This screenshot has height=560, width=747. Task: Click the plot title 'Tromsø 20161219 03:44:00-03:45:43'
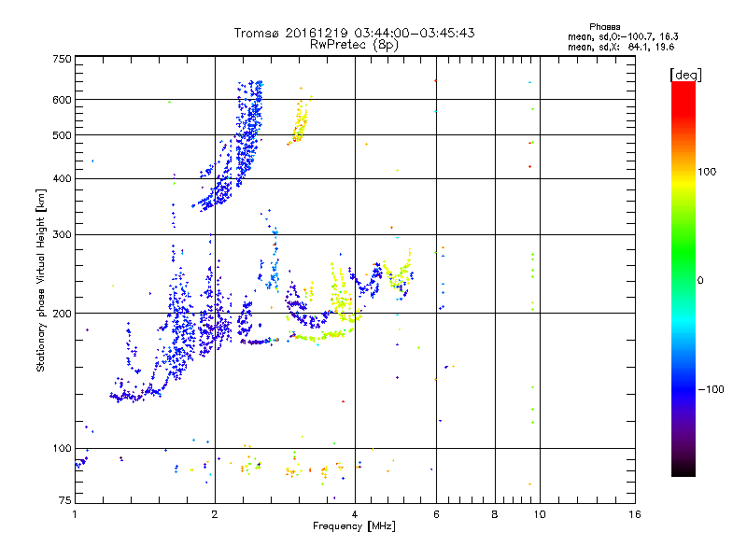(354, 33)
